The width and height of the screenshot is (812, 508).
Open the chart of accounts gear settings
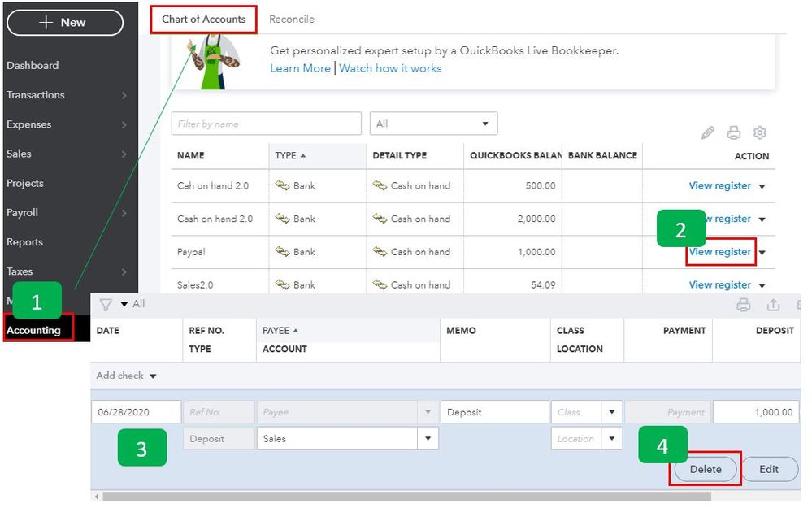[x=759, y=133]
